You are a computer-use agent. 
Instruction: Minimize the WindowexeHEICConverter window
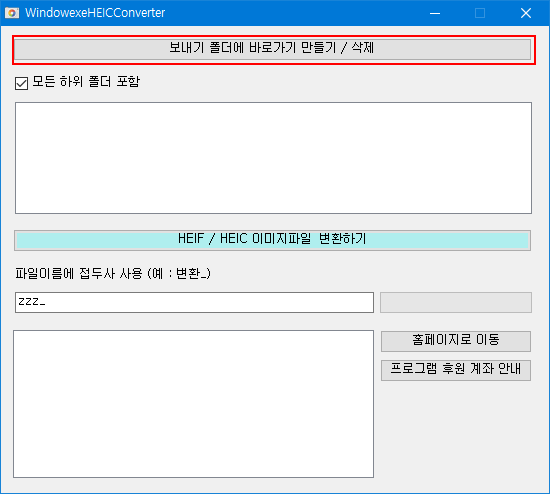pos(435,13)
